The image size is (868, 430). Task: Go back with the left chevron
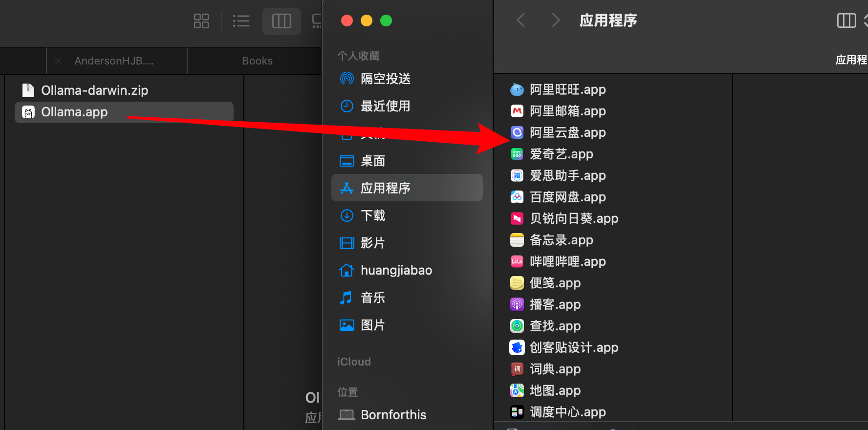(x=521, y=21)
